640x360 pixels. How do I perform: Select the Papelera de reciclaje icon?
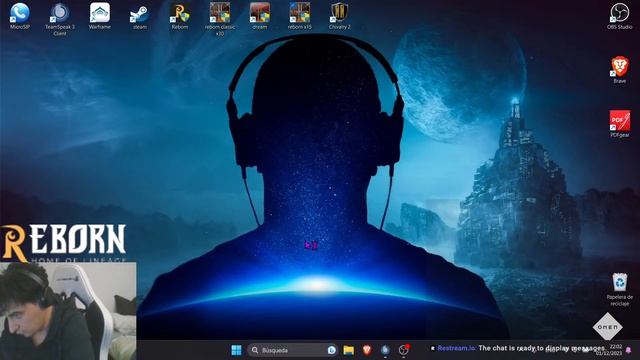pos(620,289)
